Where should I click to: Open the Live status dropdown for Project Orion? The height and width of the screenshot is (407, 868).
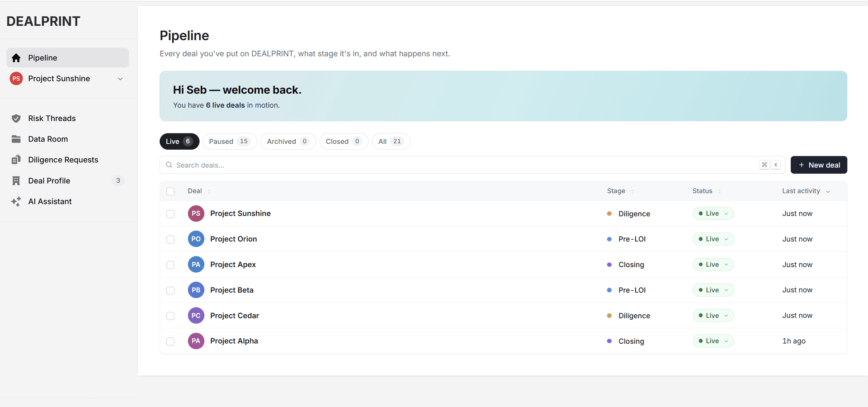[713, 239]
